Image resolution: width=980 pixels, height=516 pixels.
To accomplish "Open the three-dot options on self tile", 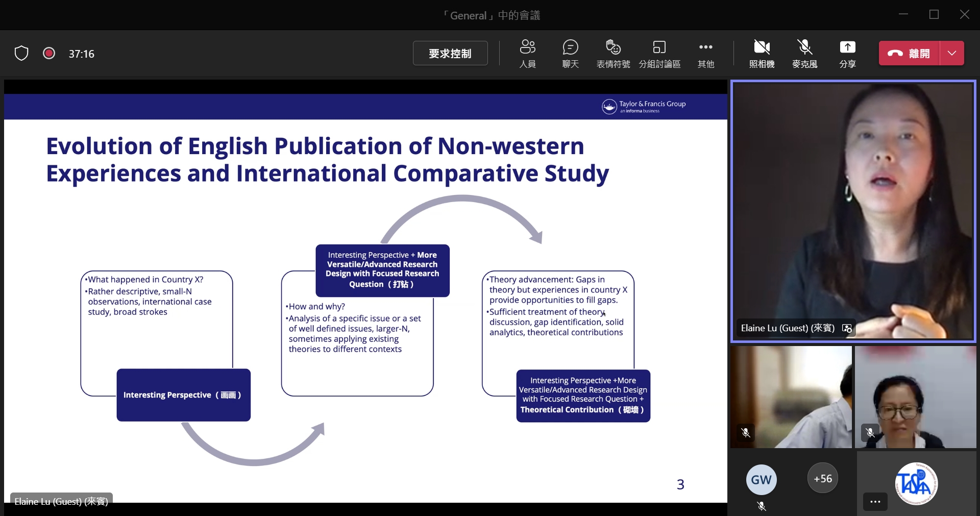I will pos(875,502).
